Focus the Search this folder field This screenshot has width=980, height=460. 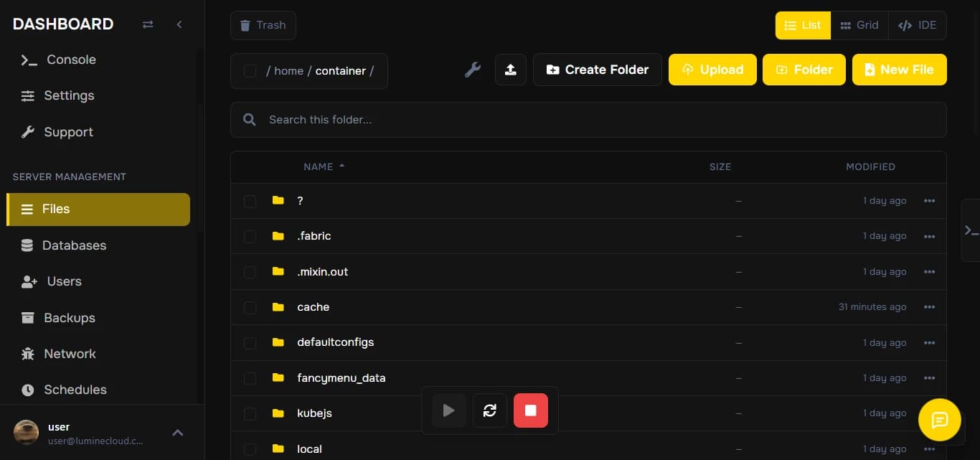tap(588, 120)
